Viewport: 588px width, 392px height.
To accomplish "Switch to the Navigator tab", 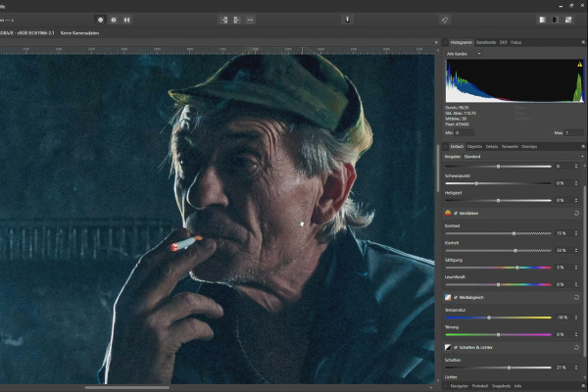I will (x=459, y=386).
